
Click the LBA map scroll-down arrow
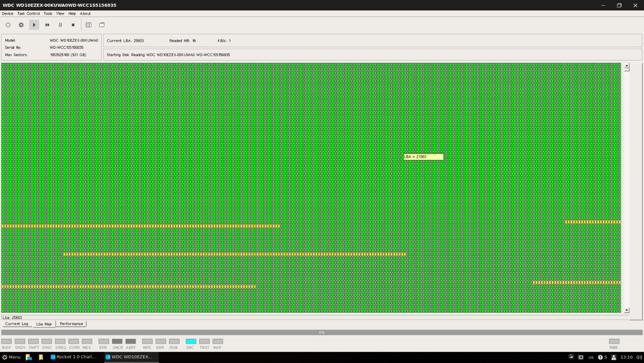(627, 310)
